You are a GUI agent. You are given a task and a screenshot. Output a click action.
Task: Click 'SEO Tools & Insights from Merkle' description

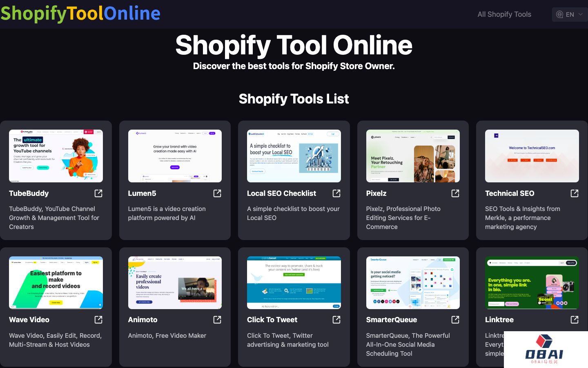tap(523, 218)
